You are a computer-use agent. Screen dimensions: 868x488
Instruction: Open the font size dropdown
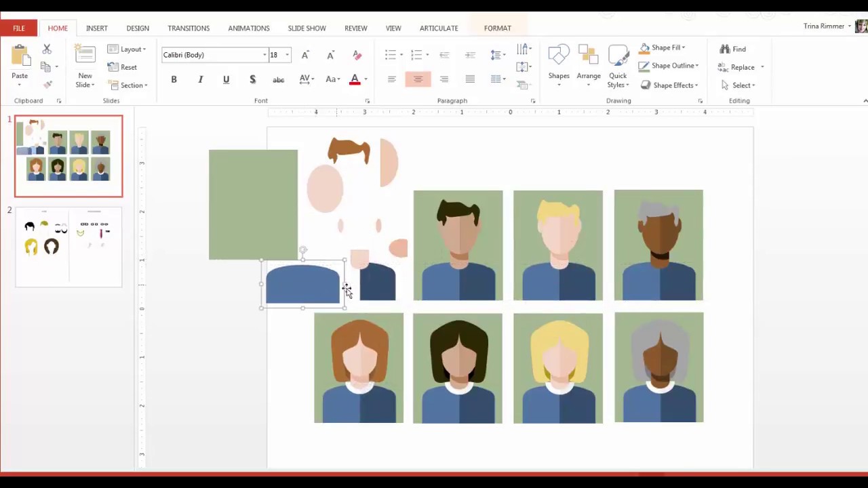(287, 55)
